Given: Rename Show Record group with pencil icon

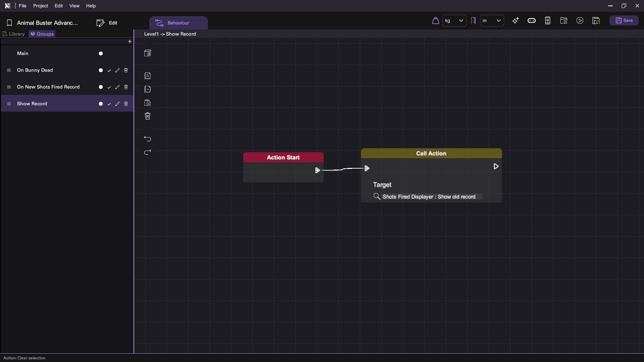Looking at the screenshot, I should point(117,104).
